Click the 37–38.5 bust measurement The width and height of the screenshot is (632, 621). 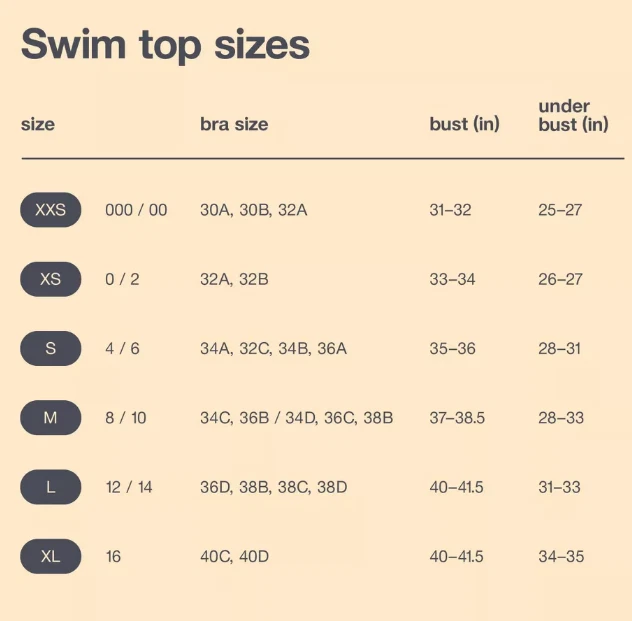457,418
